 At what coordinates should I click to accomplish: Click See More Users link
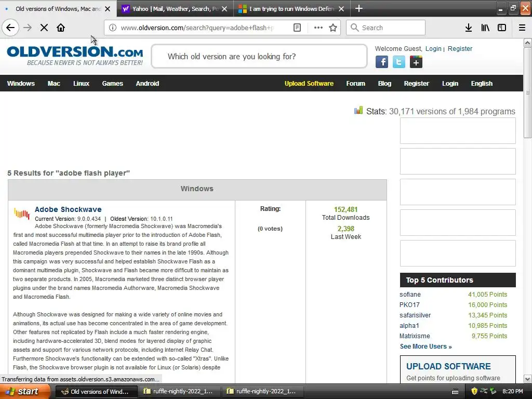click(425, 347)
